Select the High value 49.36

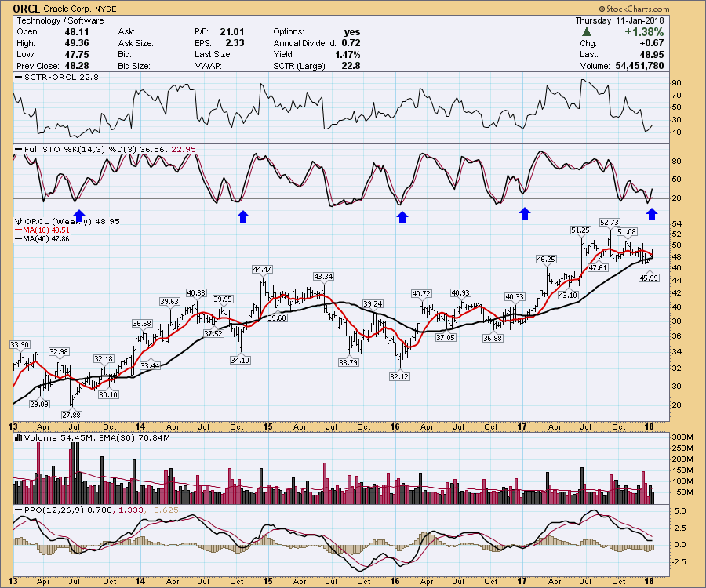click(x=77, y=43)
